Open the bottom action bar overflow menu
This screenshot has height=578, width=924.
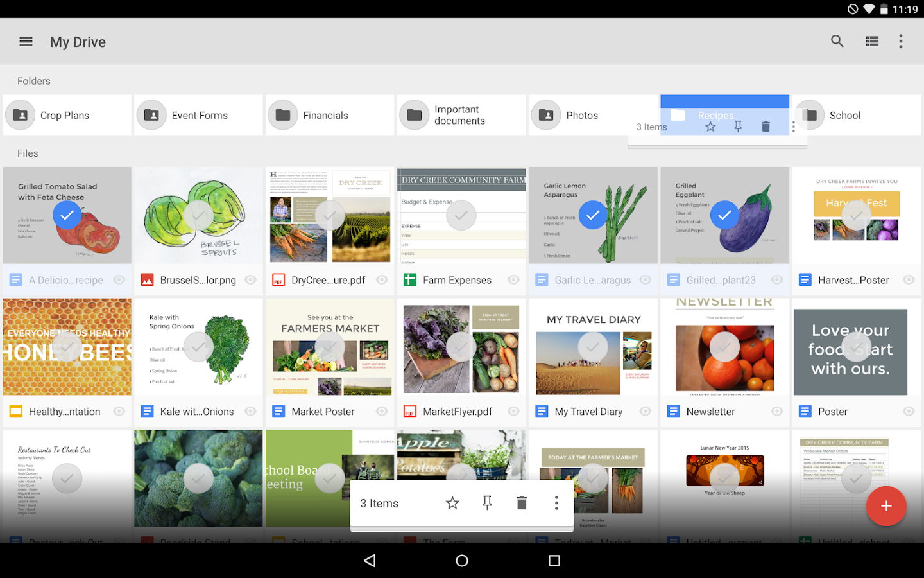pyautogui.click(x=556, y=503)
